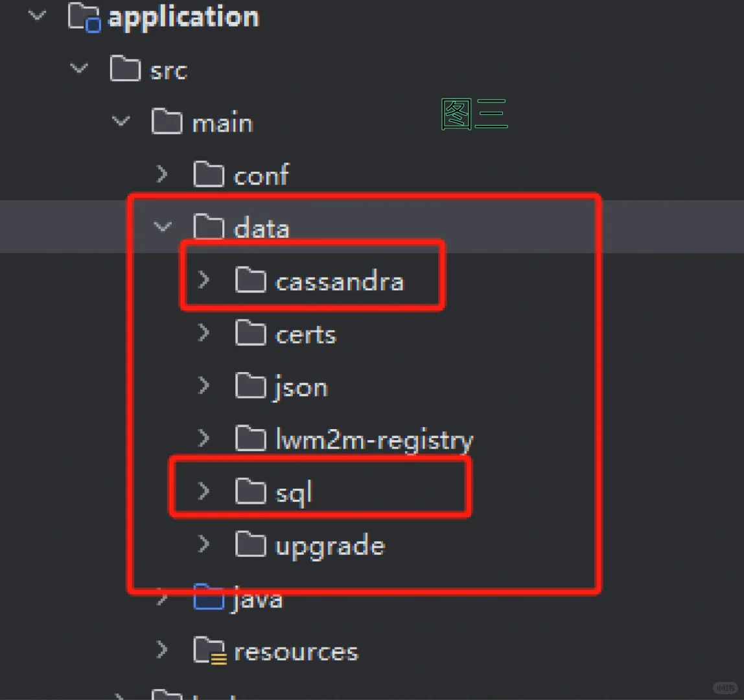Select the main folder label
Viewport: 744px width, 700px height.
[x=222, y=122]
